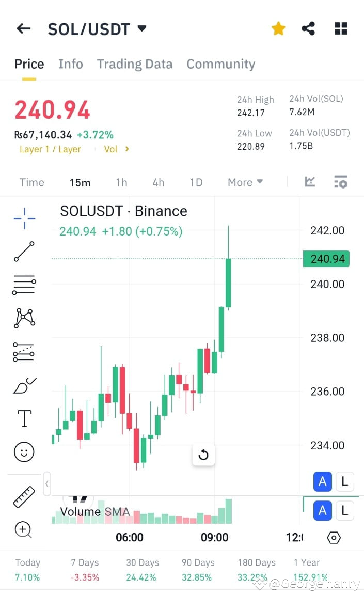Click the chart reset button
Viewport: 364px width, 595px height.
(x=203, y=454)
